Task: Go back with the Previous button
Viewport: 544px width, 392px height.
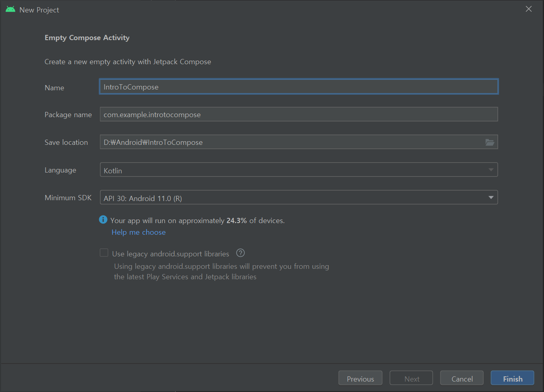Action: pos(360,378)
